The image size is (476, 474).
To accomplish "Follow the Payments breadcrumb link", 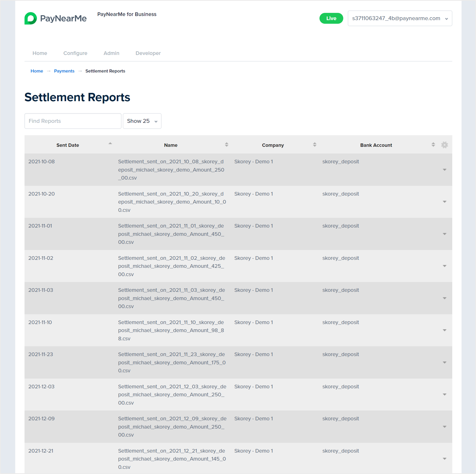I will 64,71.
